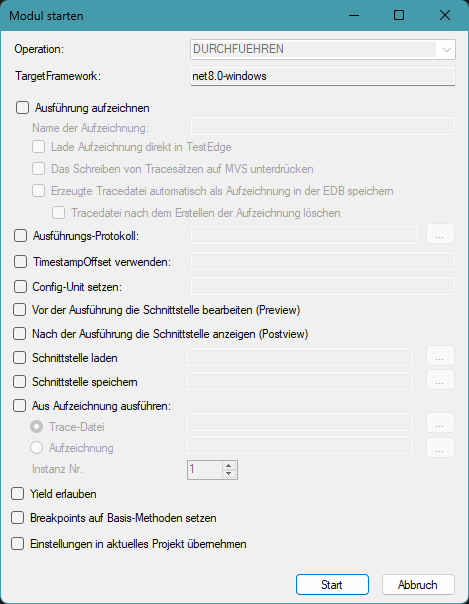
Task: Check Schnittstelle speichern option
Action: pos(20,382)
